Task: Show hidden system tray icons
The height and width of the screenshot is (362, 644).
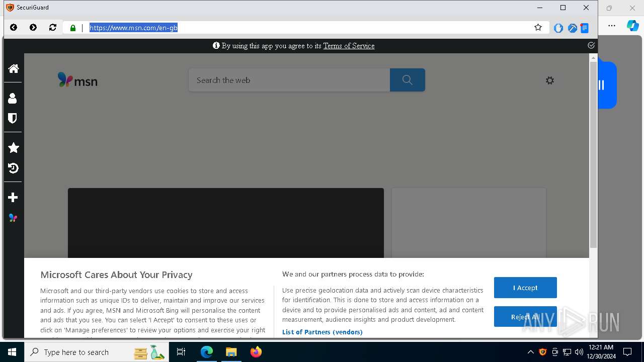Action: pos(530,352)
